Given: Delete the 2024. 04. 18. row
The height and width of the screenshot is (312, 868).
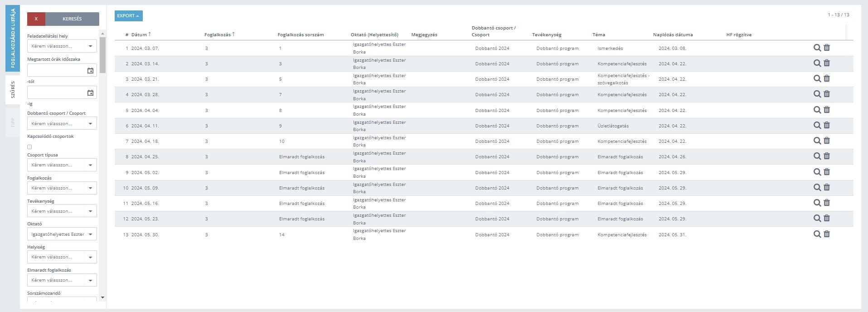Looking at the screenshot, I should pos(827,141).
